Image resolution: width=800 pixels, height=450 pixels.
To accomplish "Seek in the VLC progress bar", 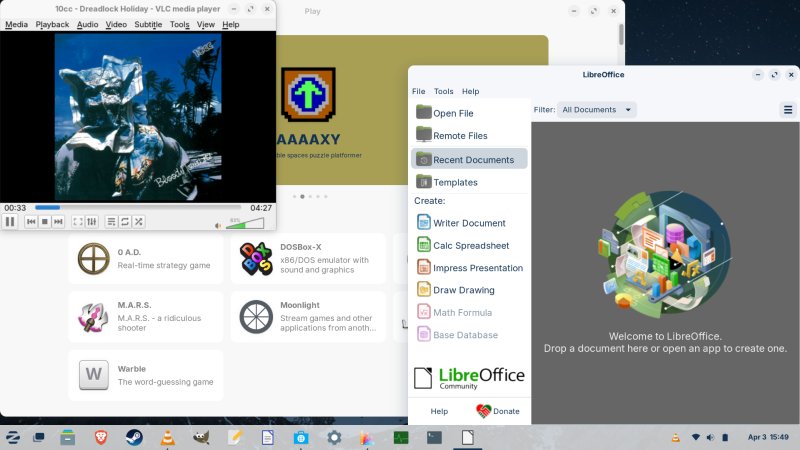I will point(138,208).
